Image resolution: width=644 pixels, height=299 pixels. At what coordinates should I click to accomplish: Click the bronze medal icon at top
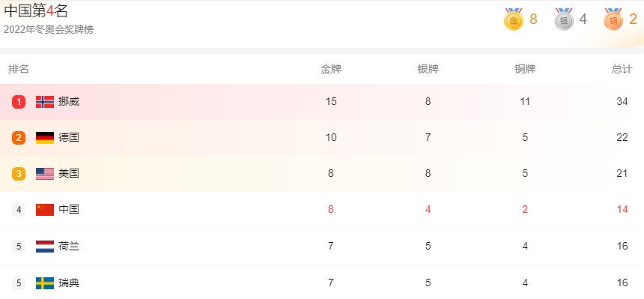click(613, 19)
